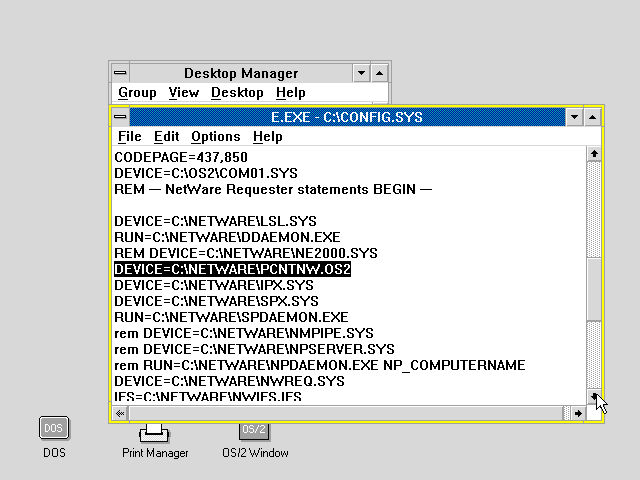Open the OS/2 Window icon

pos(254,430)
